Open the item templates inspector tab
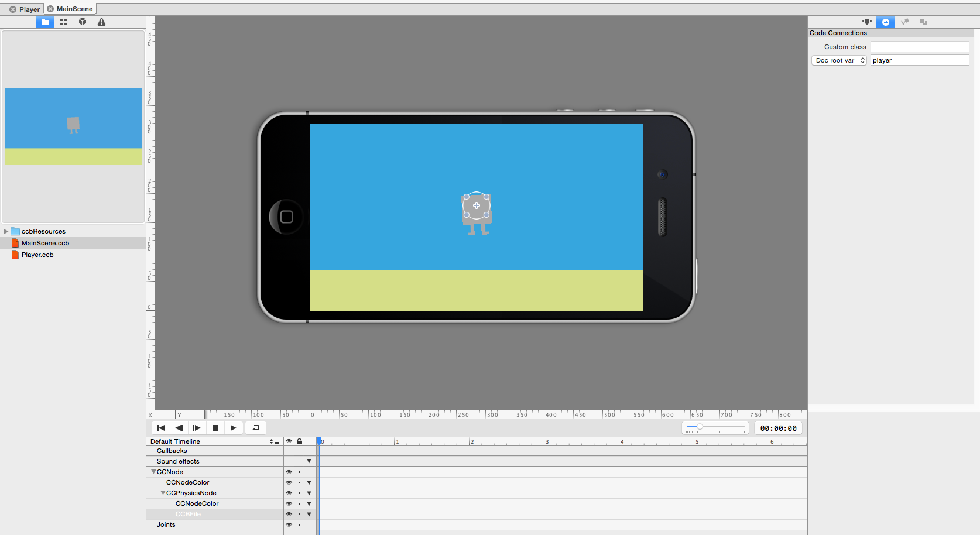Screen dimensions: 980x535 click(x=923, y=22)
